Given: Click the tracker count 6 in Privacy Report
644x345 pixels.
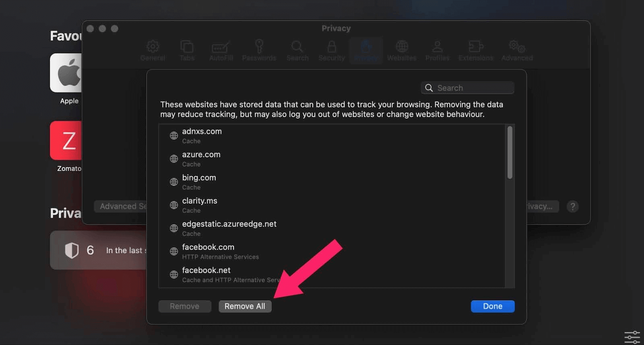Looking at the screenshot, I should click(90, 250).
